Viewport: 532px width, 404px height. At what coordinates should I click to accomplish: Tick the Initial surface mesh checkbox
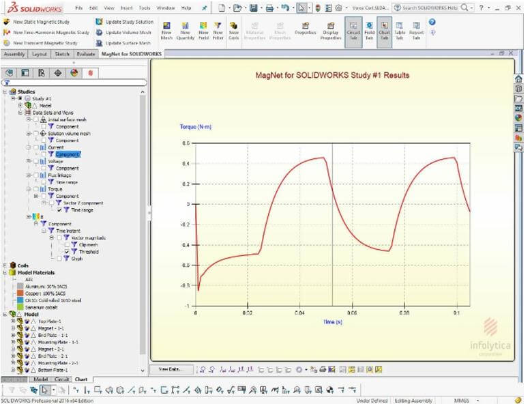(x=35, y=119)
